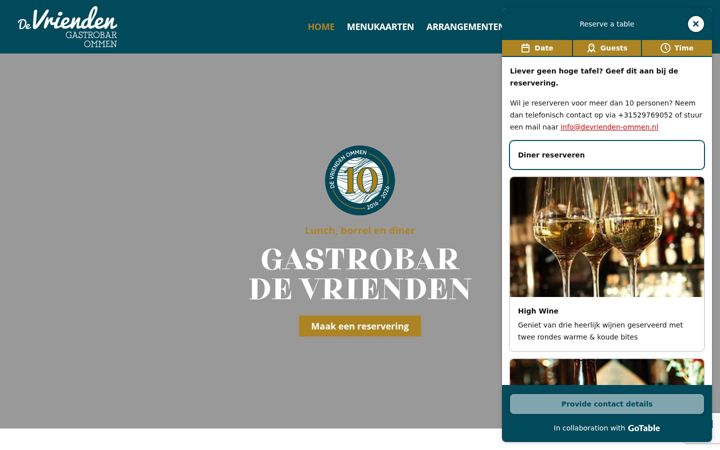Screen dimensions: 720x450
Task: Click the Reserve a table heading
Action: coord(607,24)
